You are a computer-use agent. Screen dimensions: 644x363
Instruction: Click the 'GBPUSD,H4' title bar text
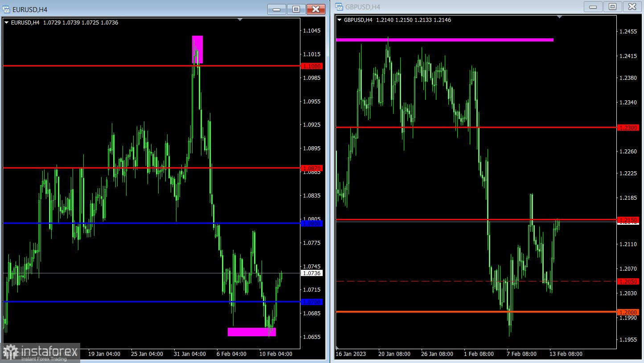click(363, 7)
